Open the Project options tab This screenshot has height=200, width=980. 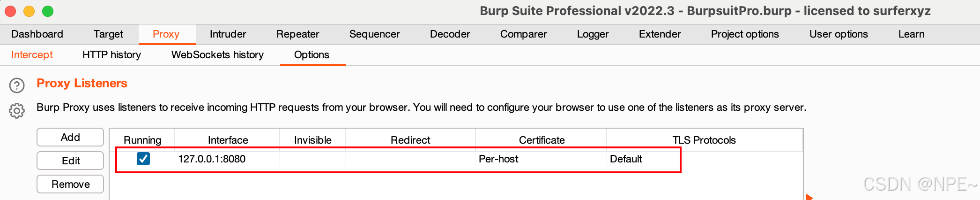745,34
